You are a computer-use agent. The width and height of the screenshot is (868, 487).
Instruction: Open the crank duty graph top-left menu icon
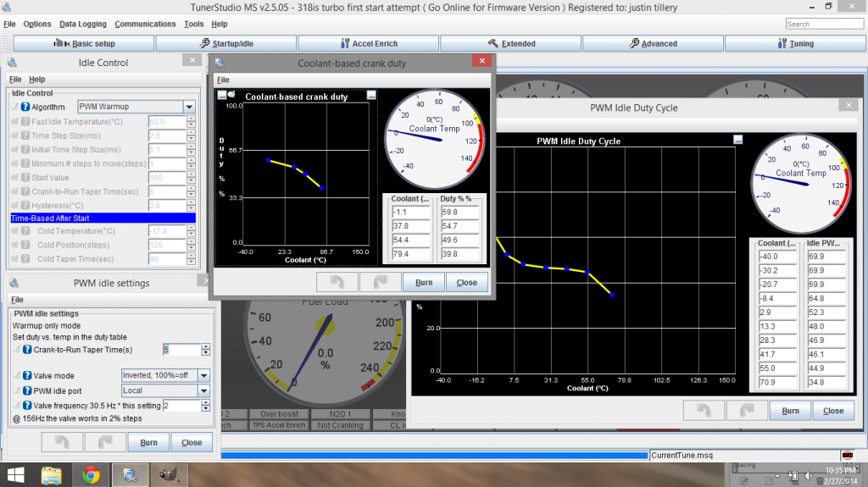click(222, 95)
